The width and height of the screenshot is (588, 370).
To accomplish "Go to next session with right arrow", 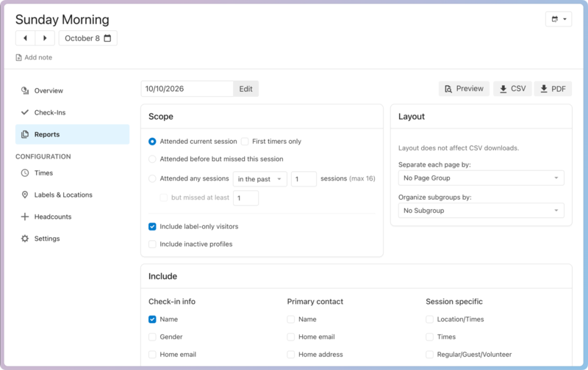I will 45,38.
